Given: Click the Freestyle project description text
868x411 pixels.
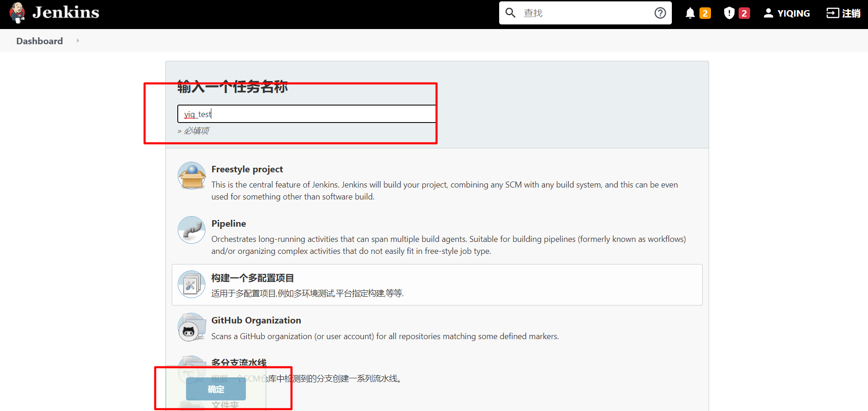Looking at the screenshot, I should [x=444, y=191].
